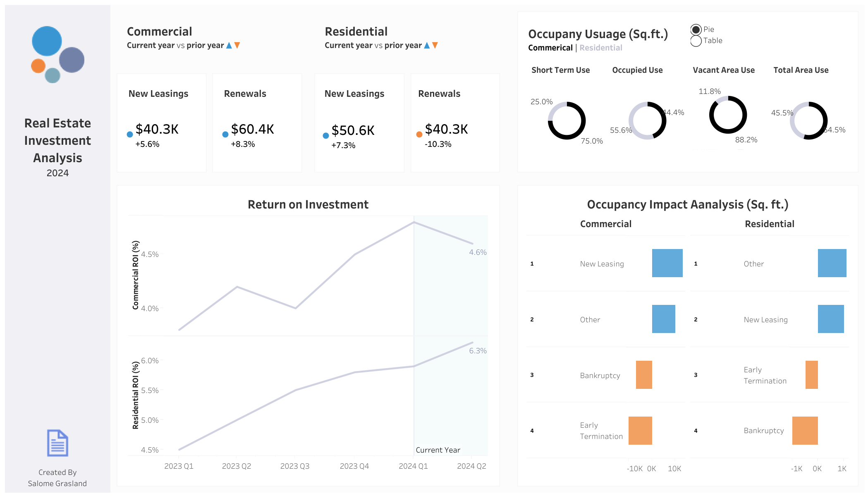Click the Residential New Leasings $50.6K card
The width and height of the screenshot is (868, 496).
[x=359, y=123]
